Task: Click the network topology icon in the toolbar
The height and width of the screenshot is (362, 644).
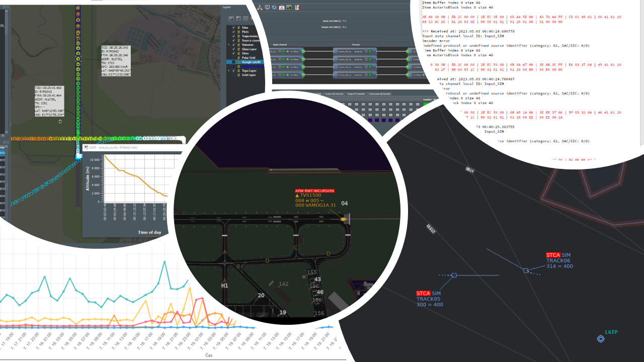Action: (260, 8)
